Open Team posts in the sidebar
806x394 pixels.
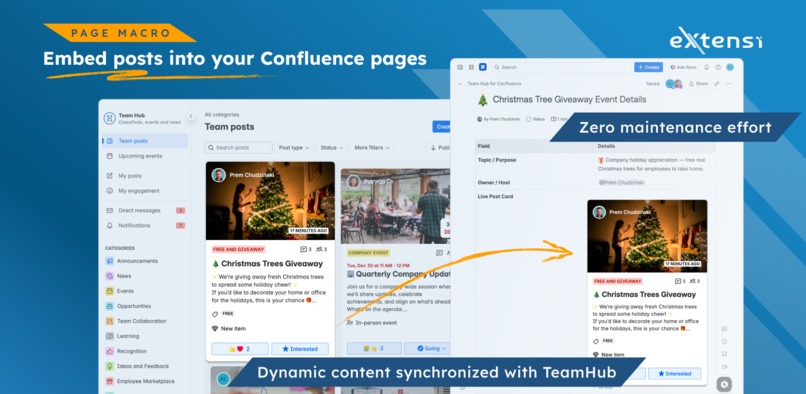[145, 141]
